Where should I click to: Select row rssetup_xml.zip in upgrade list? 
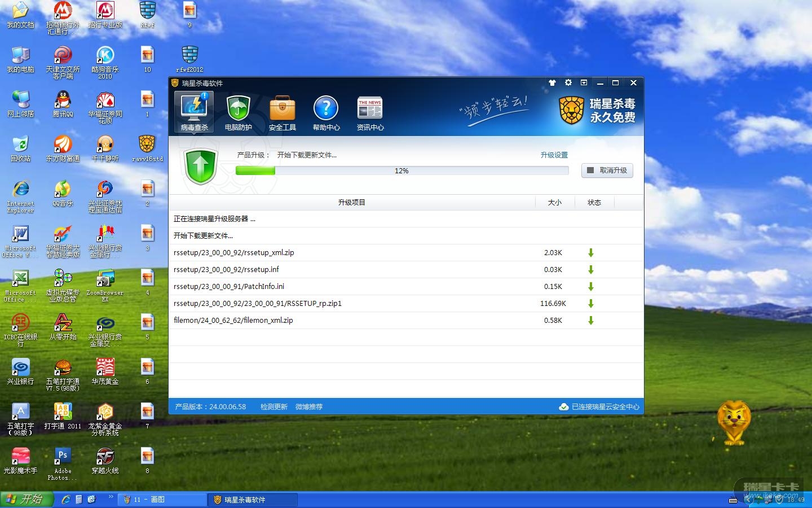click(x=406, y=253)
